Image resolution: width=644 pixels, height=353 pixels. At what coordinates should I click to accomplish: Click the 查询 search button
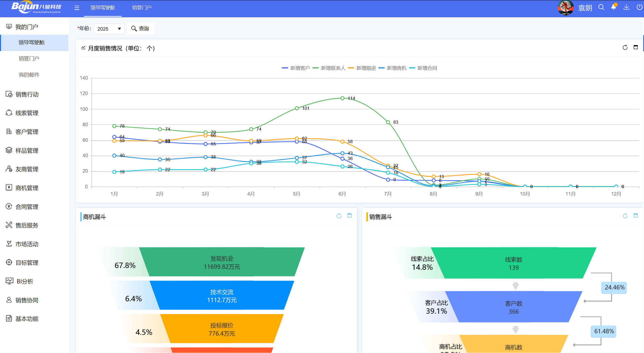click(140, 29)
